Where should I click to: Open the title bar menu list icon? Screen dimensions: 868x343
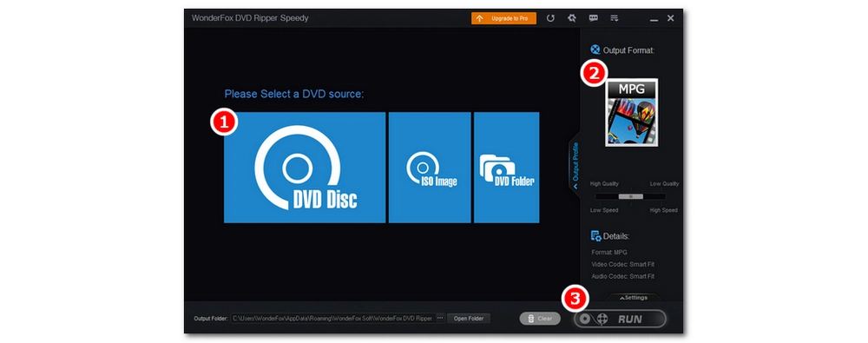coord(615,18)
